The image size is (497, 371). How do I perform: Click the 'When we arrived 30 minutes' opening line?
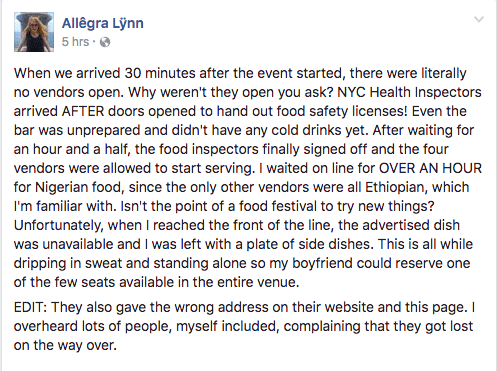click(x=105, y=73)
